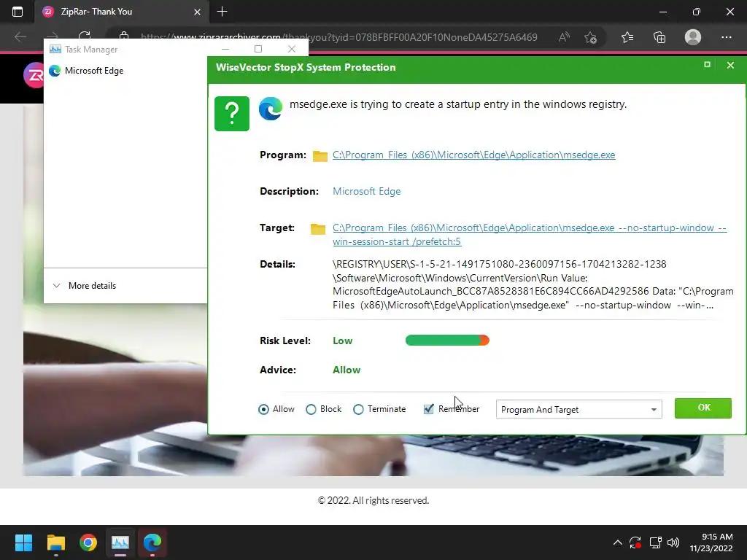The width and height of the screenshot is (747, 560).
Task: Open File Explorer from taskbar
Action: [55, 542]
